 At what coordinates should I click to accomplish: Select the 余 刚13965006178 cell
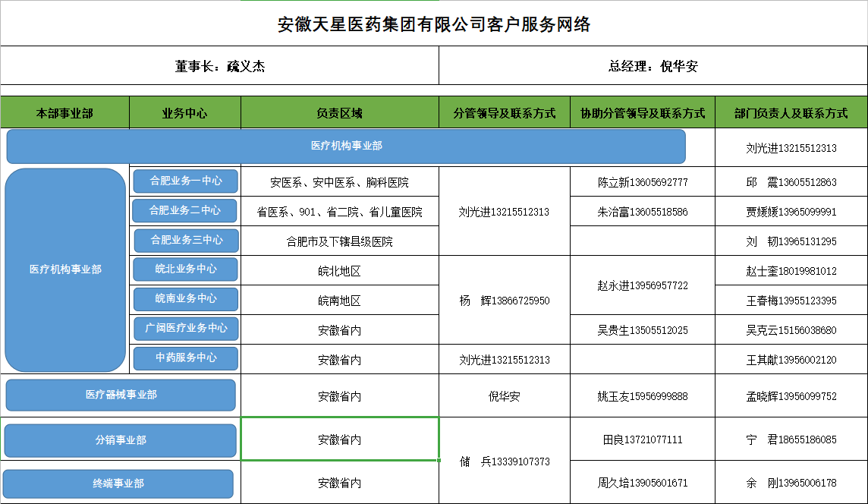click(x=791, y=483)
